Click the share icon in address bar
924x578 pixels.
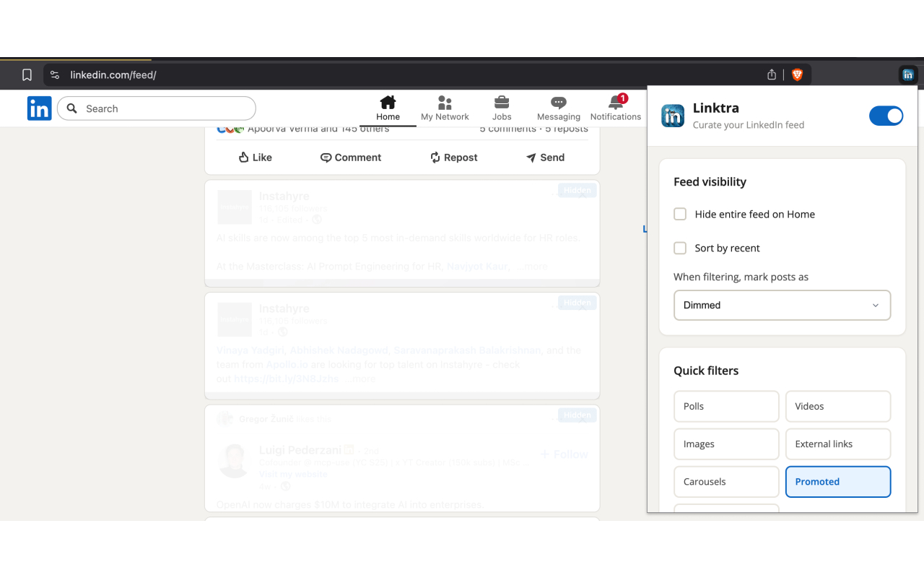772,74
